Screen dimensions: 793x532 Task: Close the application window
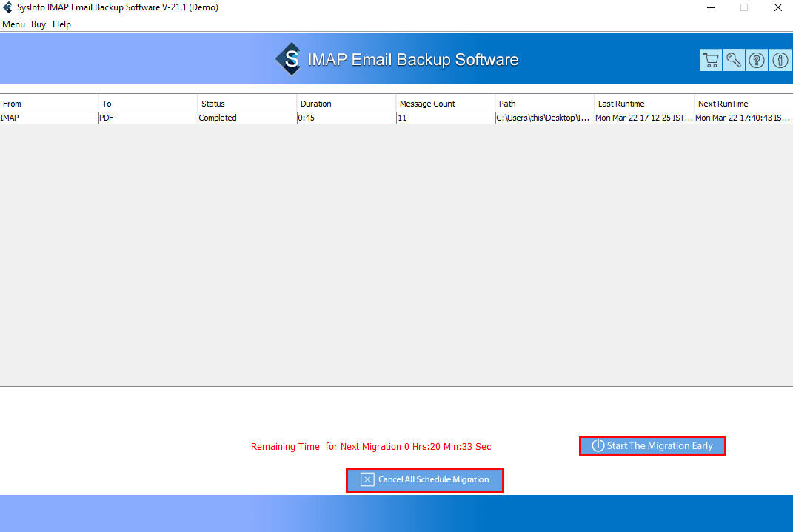click(778, 7)
